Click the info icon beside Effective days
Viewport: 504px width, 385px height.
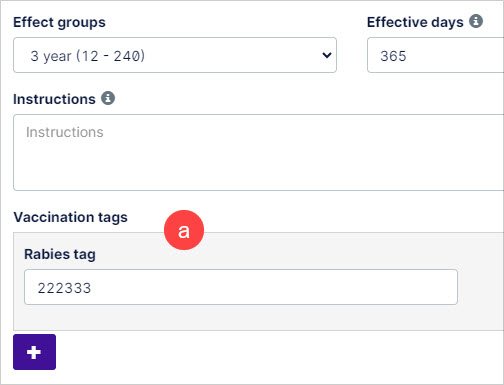tap(476, 21)
